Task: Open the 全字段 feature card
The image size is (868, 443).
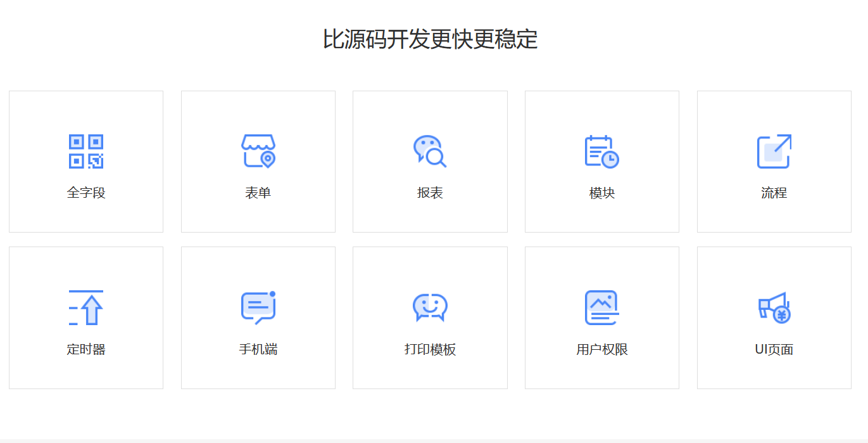Action: (86, 161)
